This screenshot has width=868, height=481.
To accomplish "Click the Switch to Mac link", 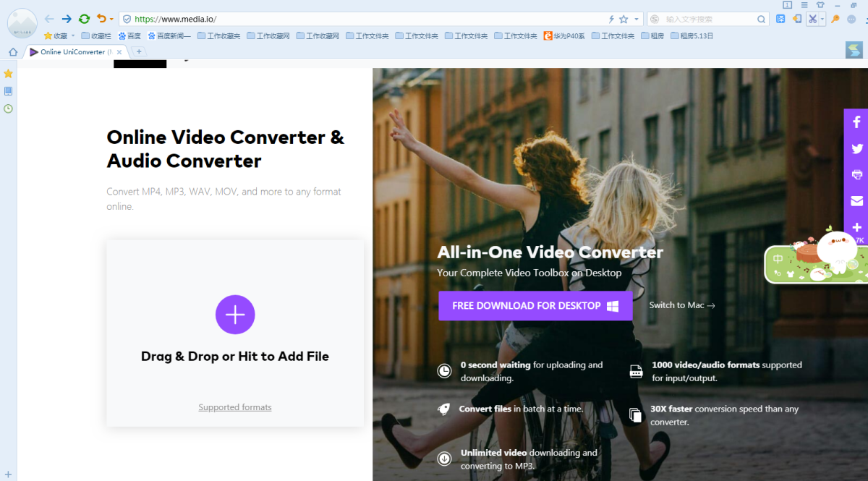I will click(681, 305).
